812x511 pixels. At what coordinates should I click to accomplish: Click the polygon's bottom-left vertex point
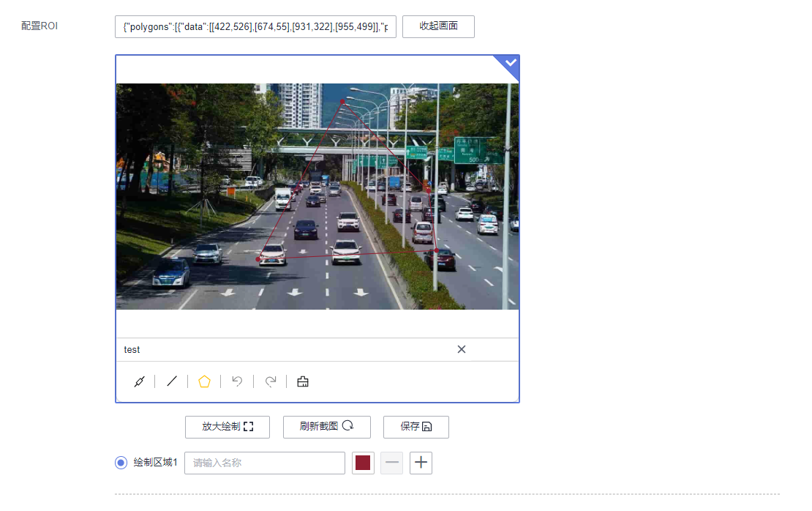[258, 258]
